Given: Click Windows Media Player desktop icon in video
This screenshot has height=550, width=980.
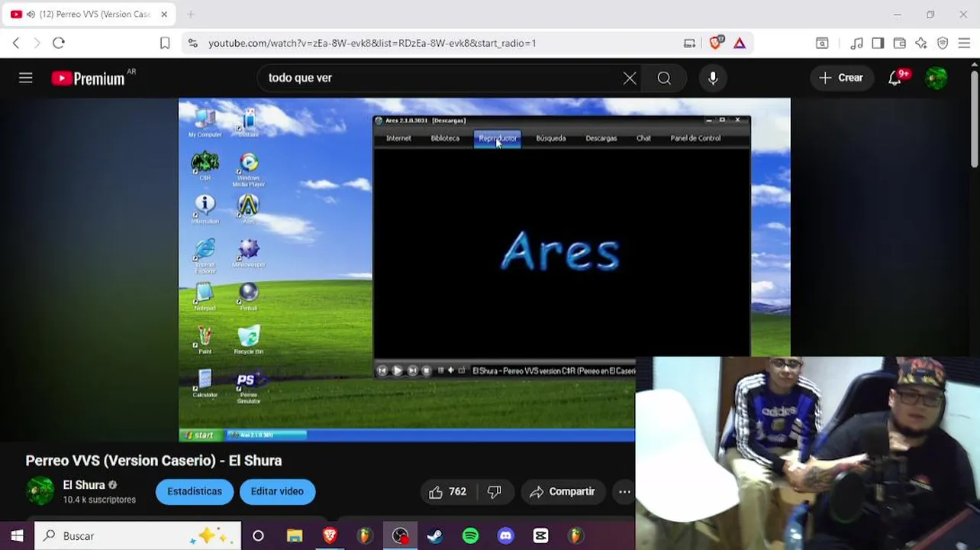Looking at the screenshot, I should [248, 170].
